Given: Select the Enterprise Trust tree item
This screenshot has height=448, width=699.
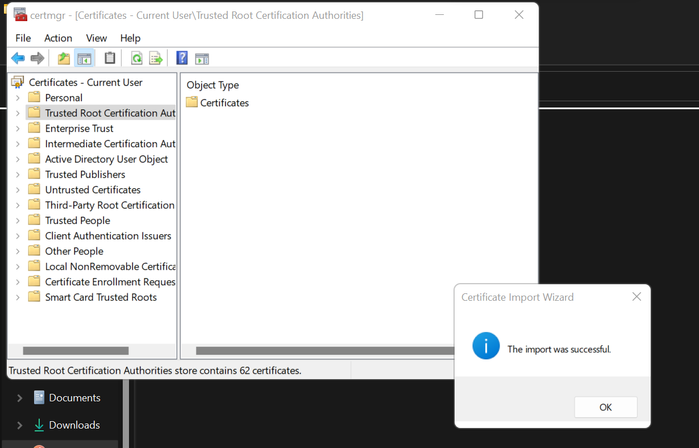Looking at the screenshot, I should click(x=79, y=128).
